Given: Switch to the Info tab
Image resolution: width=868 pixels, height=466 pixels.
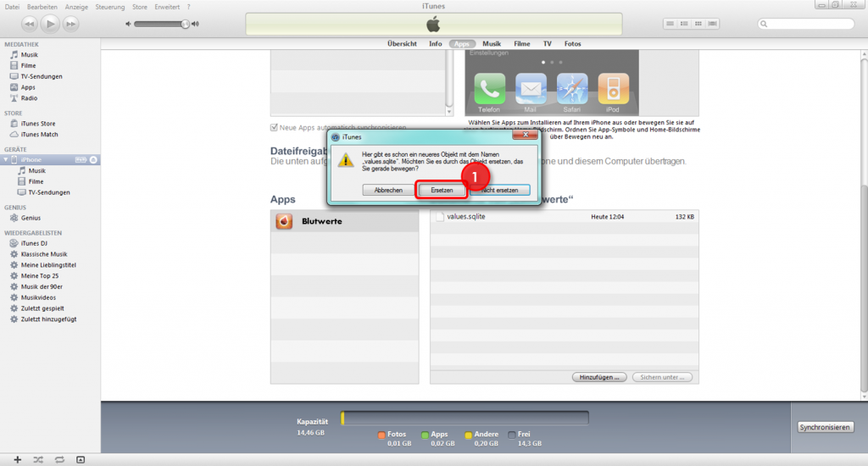Looking at the screenshot, I should (435, 44).
